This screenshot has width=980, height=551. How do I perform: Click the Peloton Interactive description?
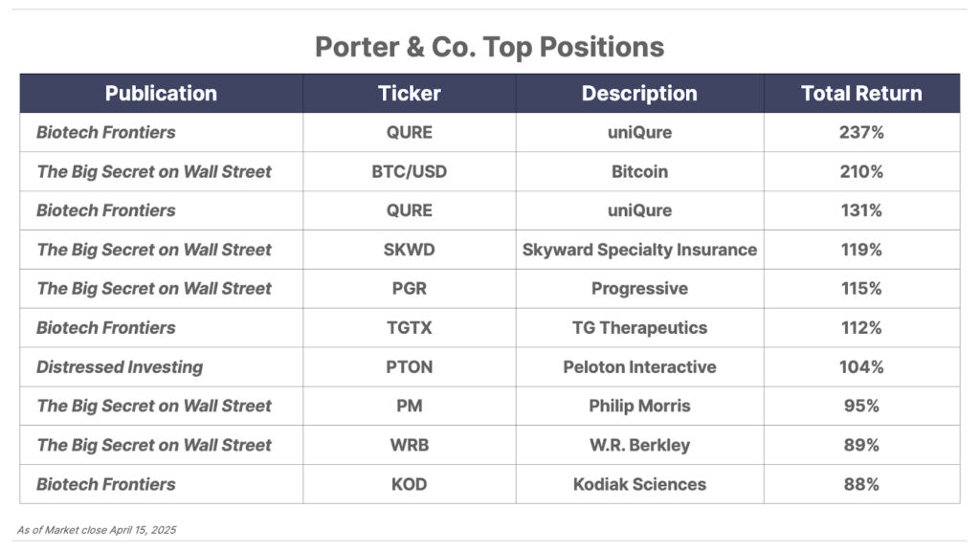point(639,366)
